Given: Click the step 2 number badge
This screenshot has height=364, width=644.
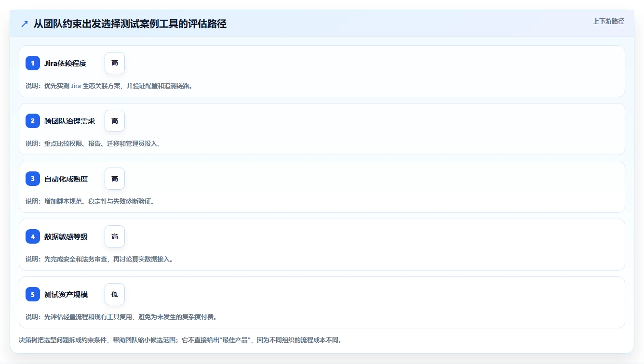Looking at the screenshot, I should point(33,121).
